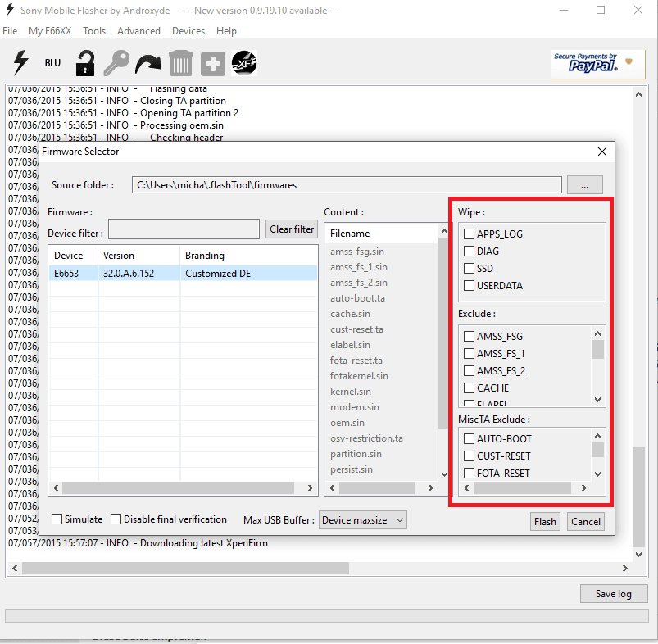
Task: Click Content list horizontal scroll right arrow
Action: point(430,488)
